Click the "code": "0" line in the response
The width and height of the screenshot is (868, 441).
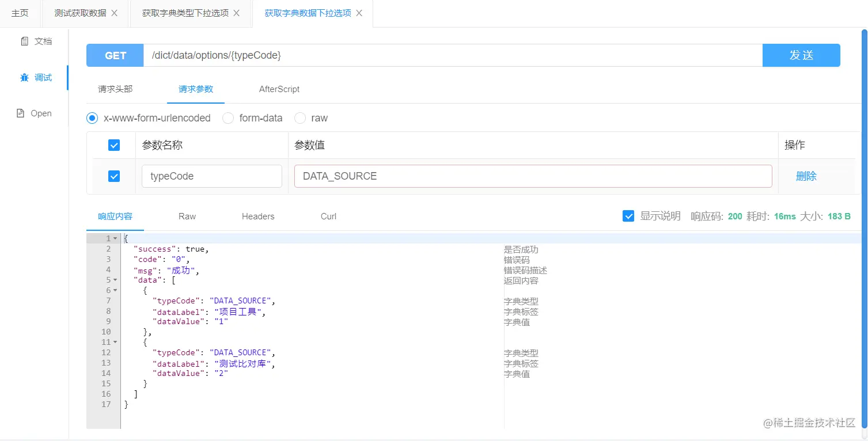[161, 259]
